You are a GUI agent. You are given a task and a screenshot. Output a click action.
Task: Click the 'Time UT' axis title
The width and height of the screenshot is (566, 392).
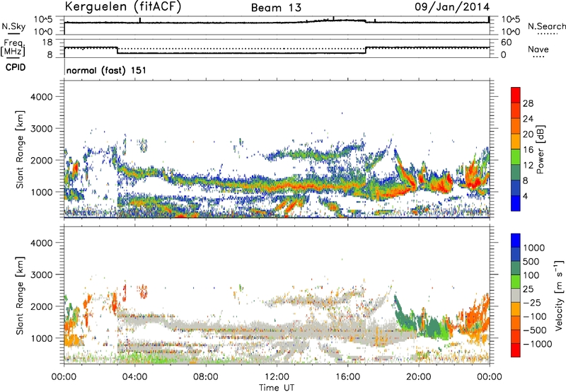pos(277,388)
